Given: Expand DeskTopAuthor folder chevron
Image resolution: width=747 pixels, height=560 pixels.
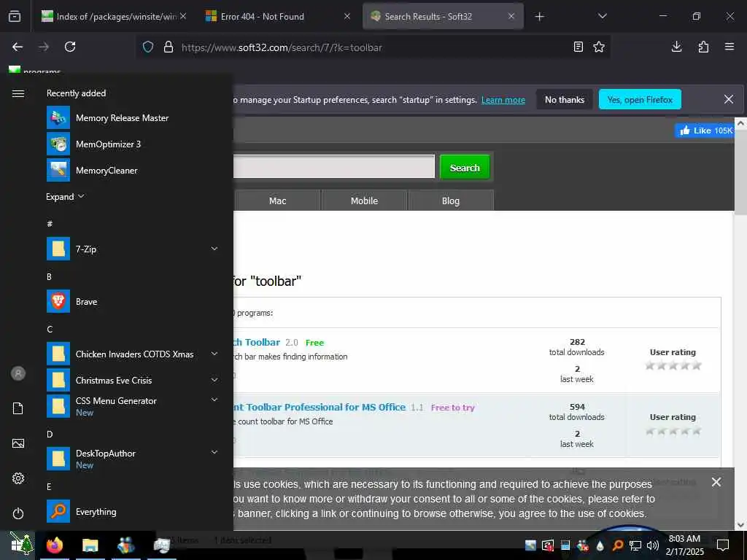Looking at the screenshot, I should point(214,452).
